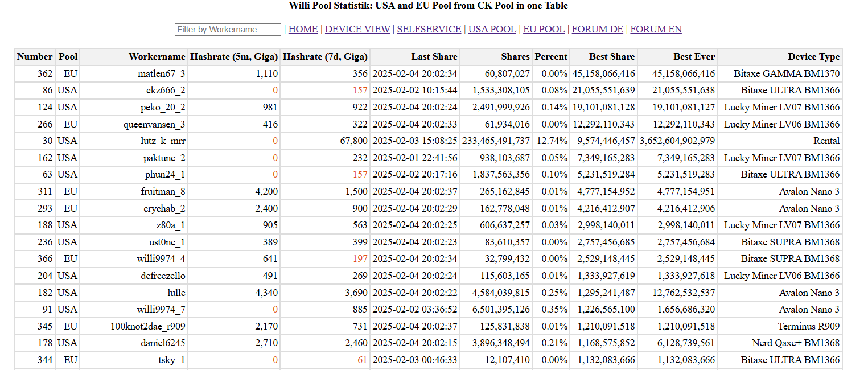Click Terminus R909 device type
The image size is (868, 370).
pyautogui.click(x=809, y=326)
